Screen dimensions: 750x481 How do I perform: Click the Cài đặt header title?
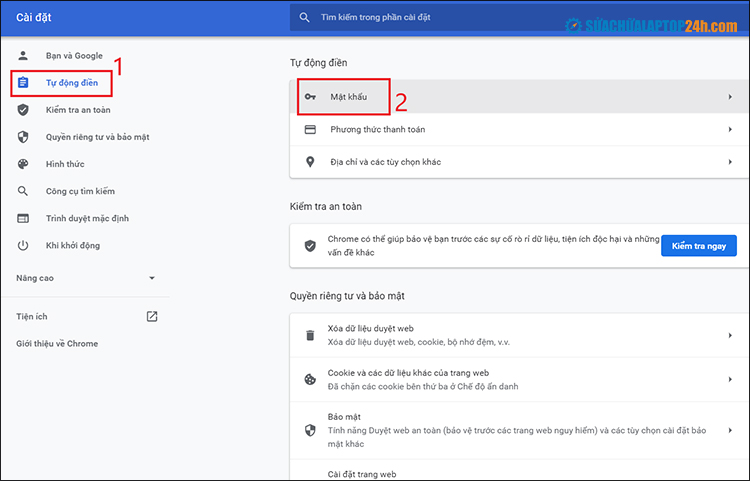pos(33,18)
